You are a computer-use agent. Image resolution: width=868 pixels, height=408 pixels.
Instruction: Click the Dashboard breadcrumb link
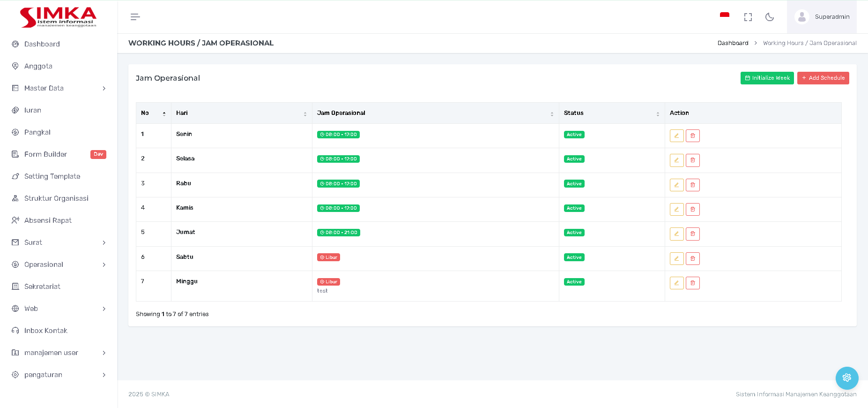[733, 43]
